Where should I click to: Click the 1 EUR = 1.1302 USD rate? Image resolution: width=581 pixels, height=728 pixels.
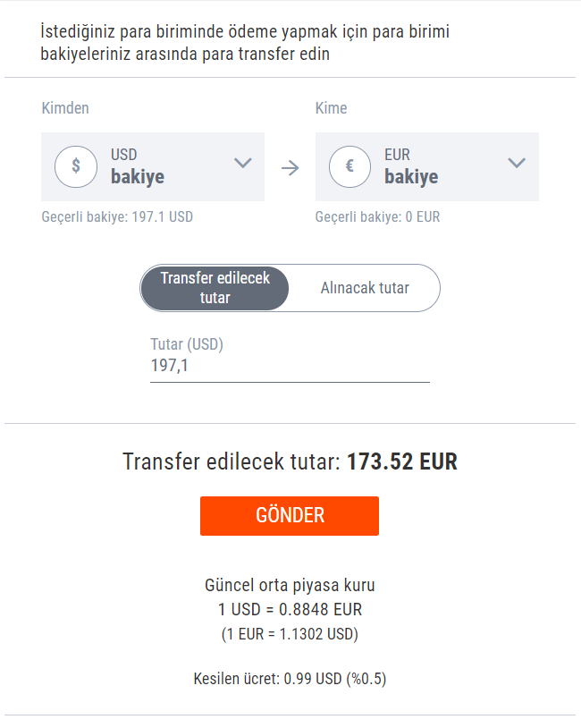tap(290, 634)
